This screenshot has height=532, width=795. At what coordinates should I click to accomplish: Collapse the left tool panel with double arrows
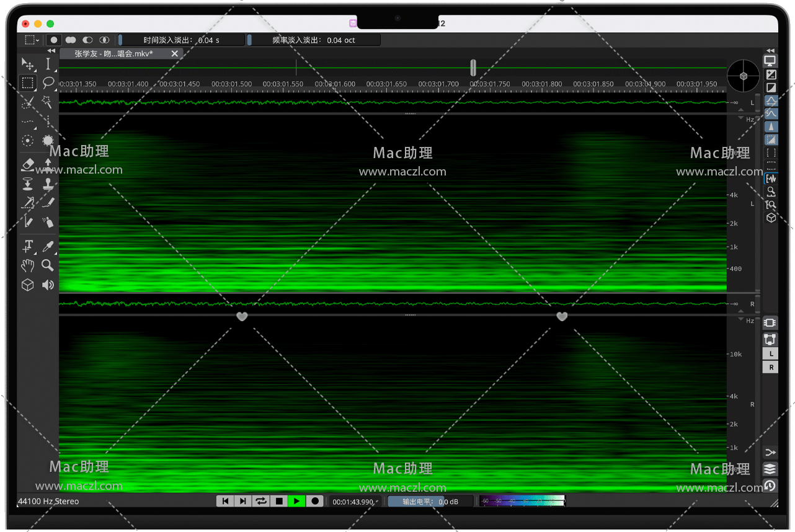click(51, 51)
